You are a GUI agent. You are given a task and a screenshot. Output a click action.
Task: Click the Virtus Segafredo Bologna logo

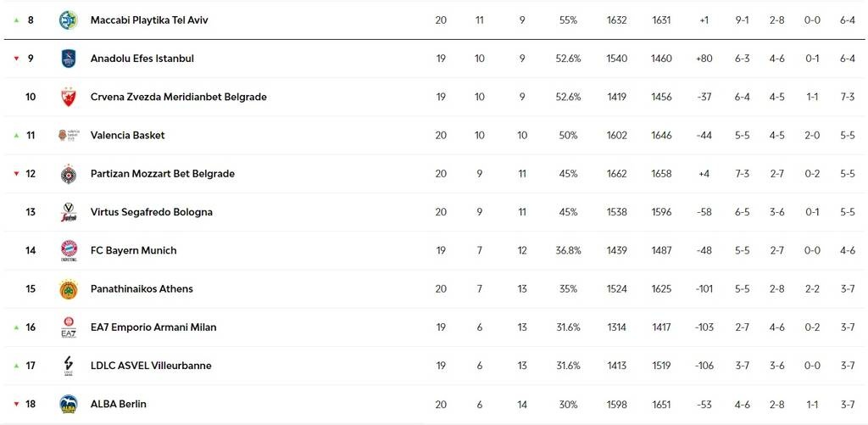tap(69, 212)
